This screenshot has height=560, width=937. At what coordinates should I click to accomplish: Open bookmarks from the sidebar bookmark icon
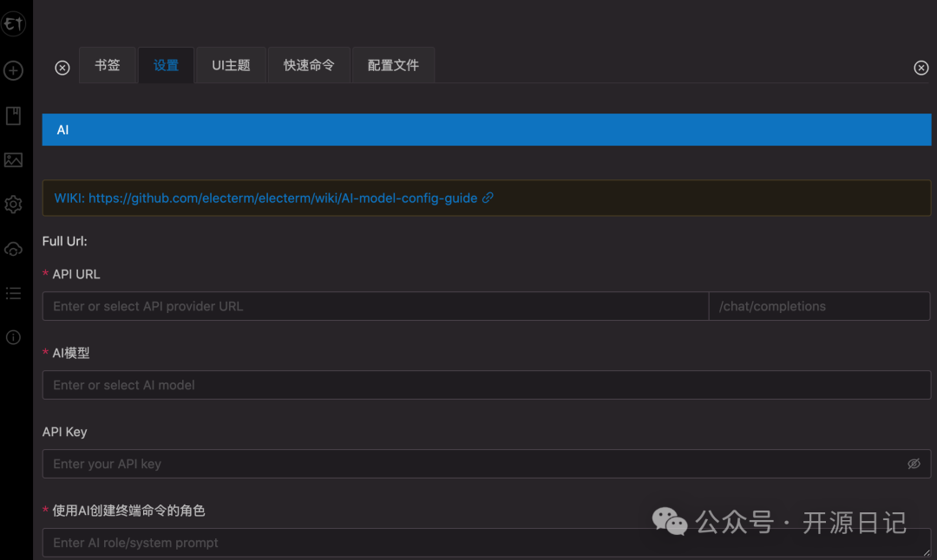click(13, 116)
